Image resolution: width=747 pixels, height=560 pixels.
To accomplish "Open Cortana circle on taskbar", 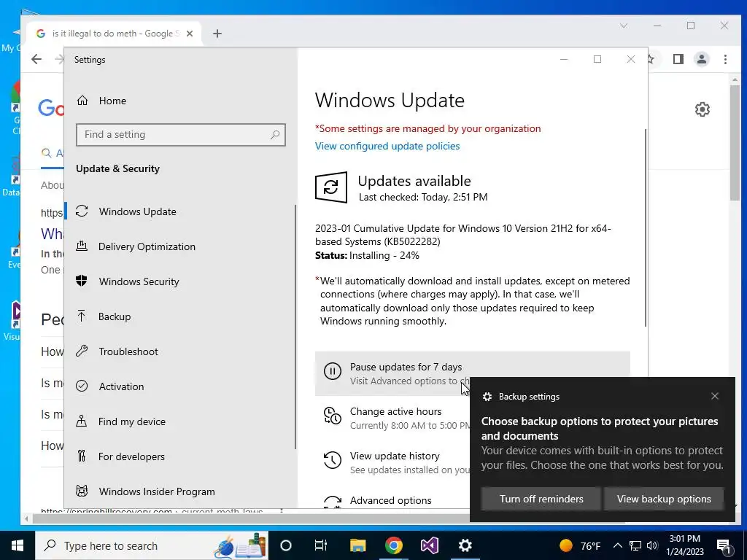I will (286, 545).
